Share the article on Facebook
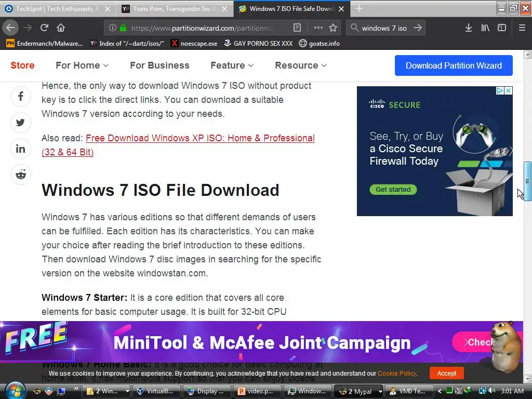Viewport: 532px width, 399px height. point(21,97)
